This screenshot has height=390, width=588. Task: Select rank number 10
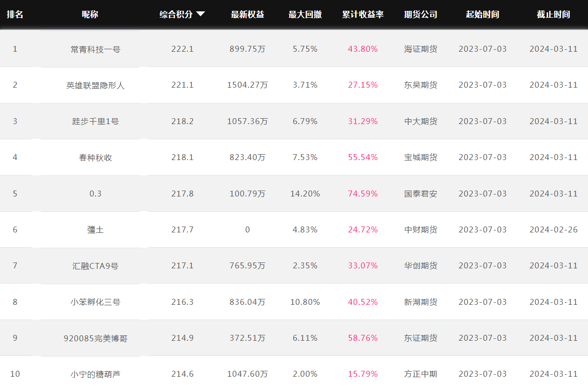pyautogui.click(x=15, y=374)
